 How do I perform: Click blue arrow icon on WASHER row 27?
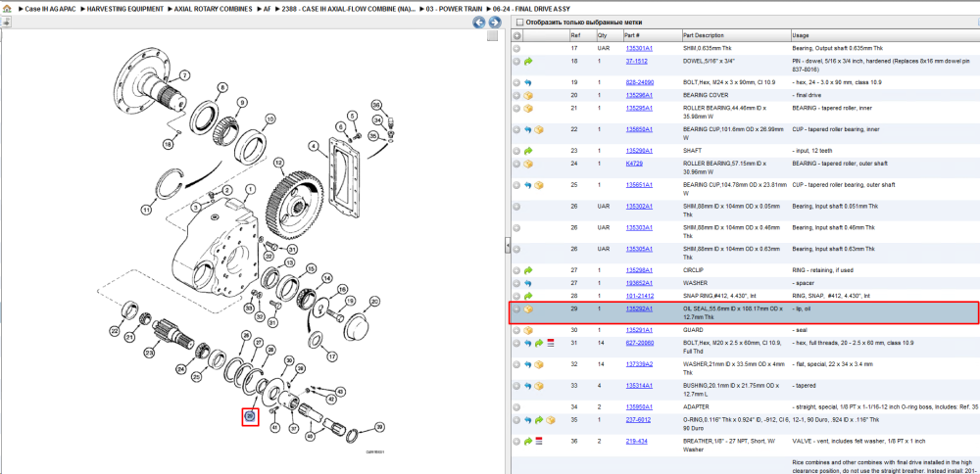point(528,283)
